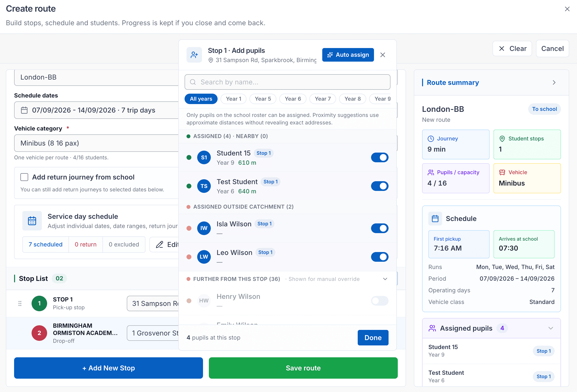Close the Add pupils popup

(382, 55)
